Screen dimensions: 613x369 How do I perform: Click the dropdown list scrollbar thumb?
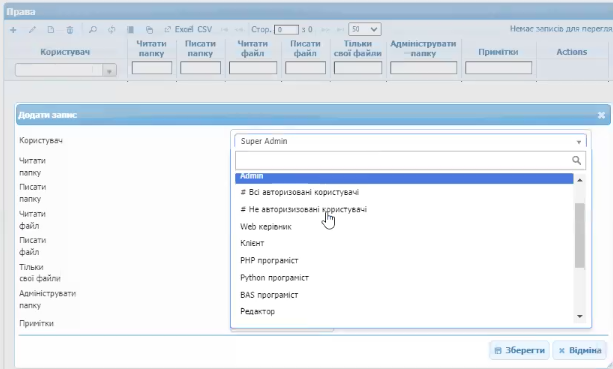[580, 235]
